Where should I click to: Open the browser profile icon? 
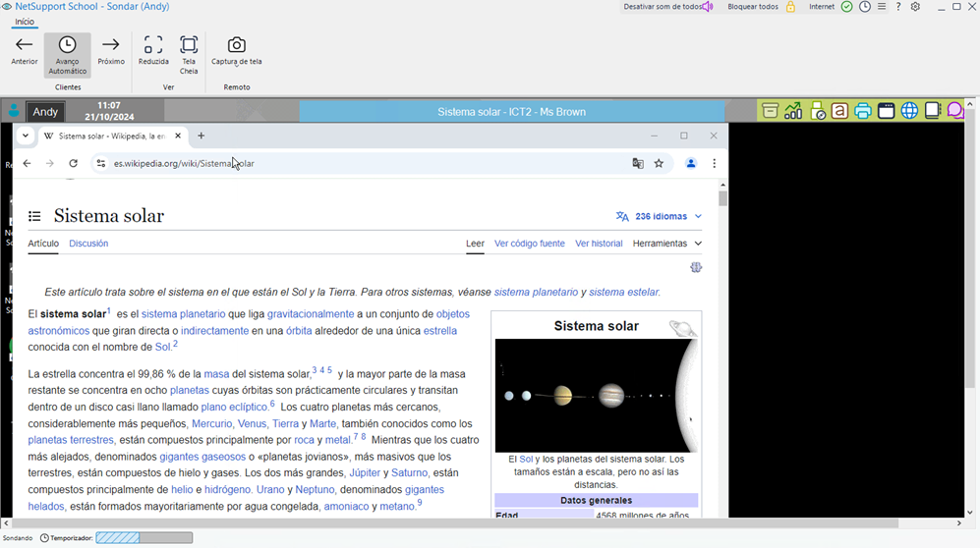coord(691,164)
